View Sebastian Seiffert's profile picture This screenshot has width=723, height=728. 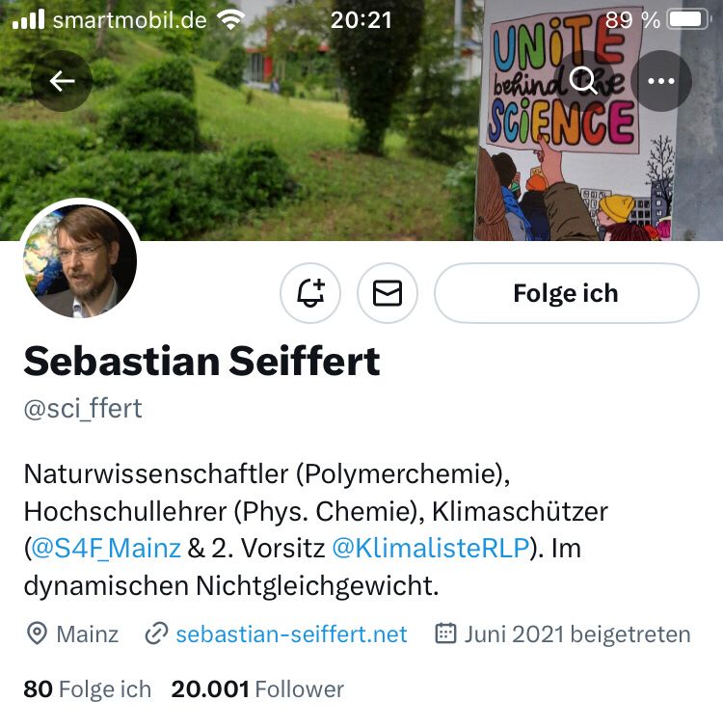80,261
